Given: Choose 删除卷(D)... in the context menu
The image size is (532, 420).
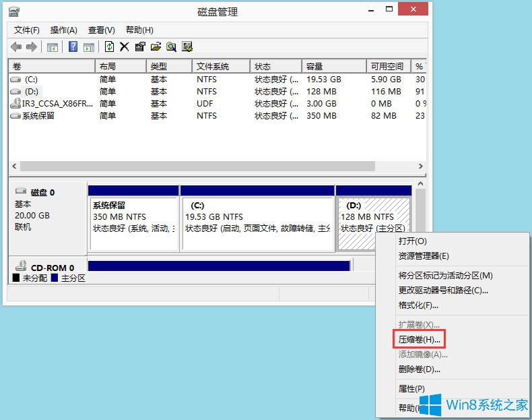Looking at the screenshot, I should pyautogui.click(x=420, y=369).
